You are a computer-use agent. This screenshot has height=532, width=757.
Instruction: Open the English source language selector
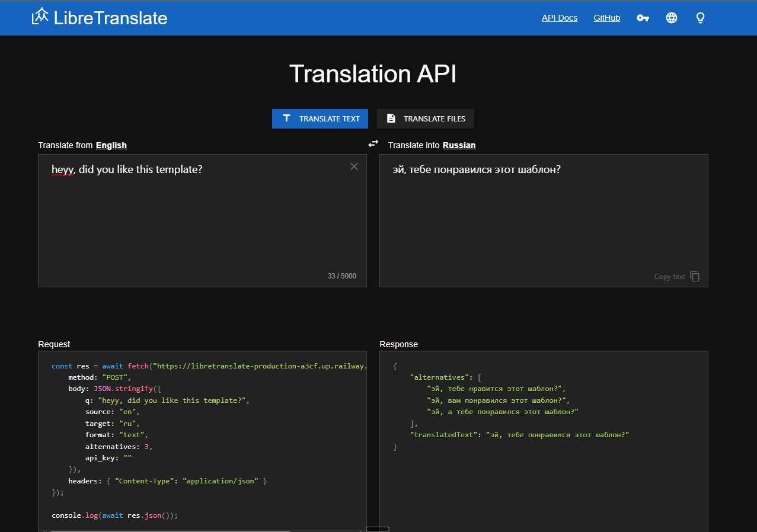coord(111,145)
